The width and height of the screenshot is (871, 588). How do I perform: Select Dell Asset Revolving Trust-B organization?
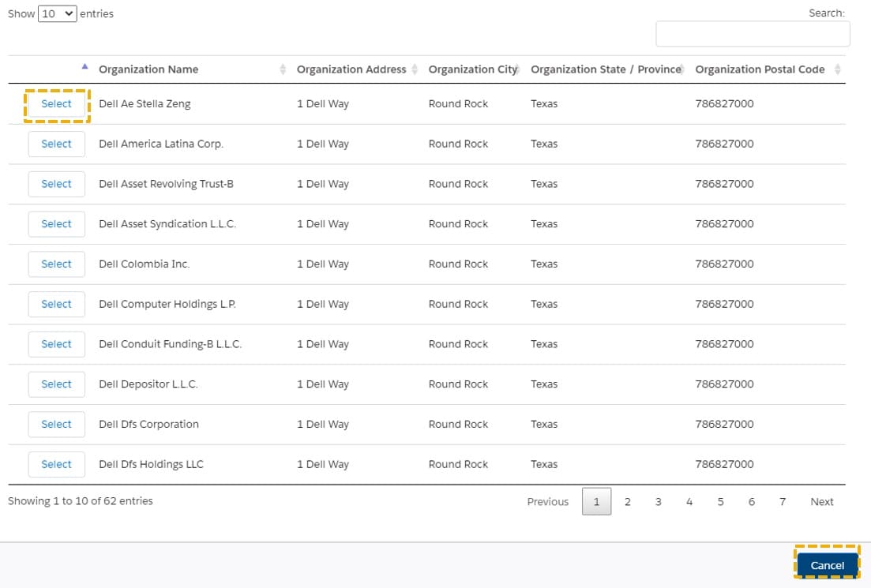tap(57, 184)
